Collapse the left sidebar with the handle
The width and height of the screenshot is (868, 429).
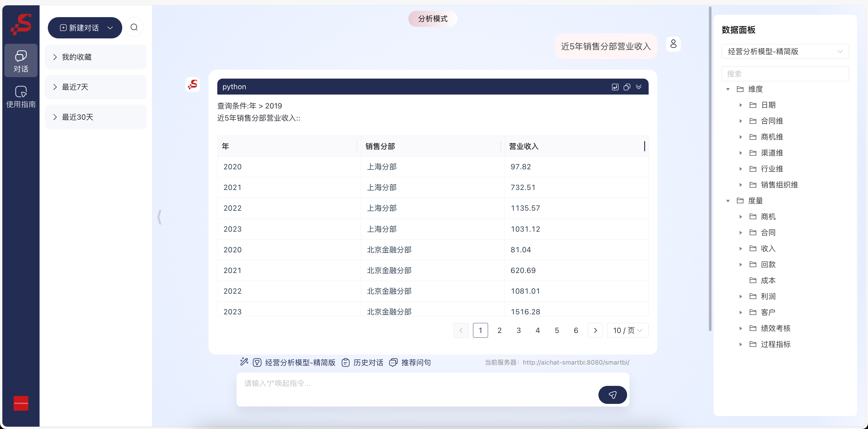click(x=159, y=217)
